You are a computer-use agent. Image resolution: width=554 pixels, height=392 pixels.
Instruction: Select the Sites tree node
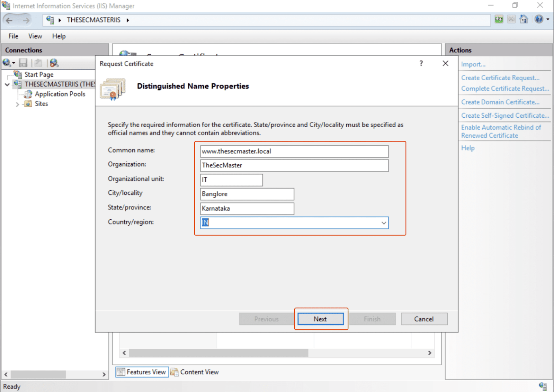pos(41,104)
